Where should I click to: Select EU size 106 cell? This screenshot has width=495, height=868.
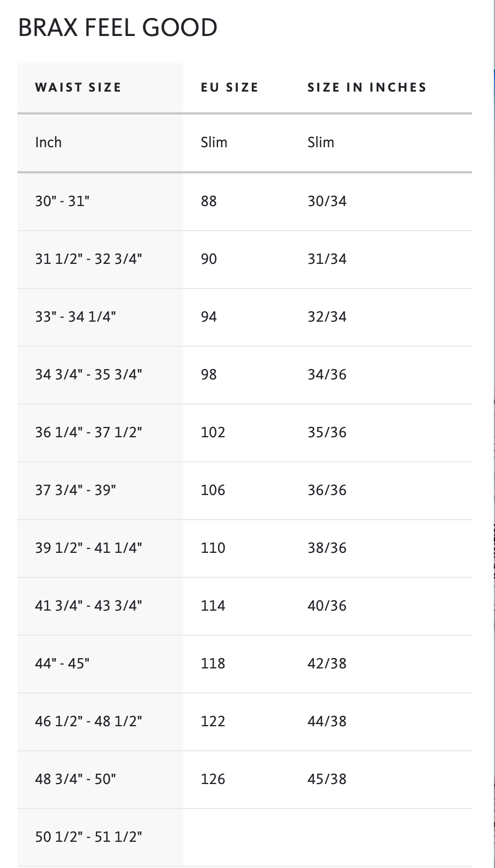pos(213,490)
